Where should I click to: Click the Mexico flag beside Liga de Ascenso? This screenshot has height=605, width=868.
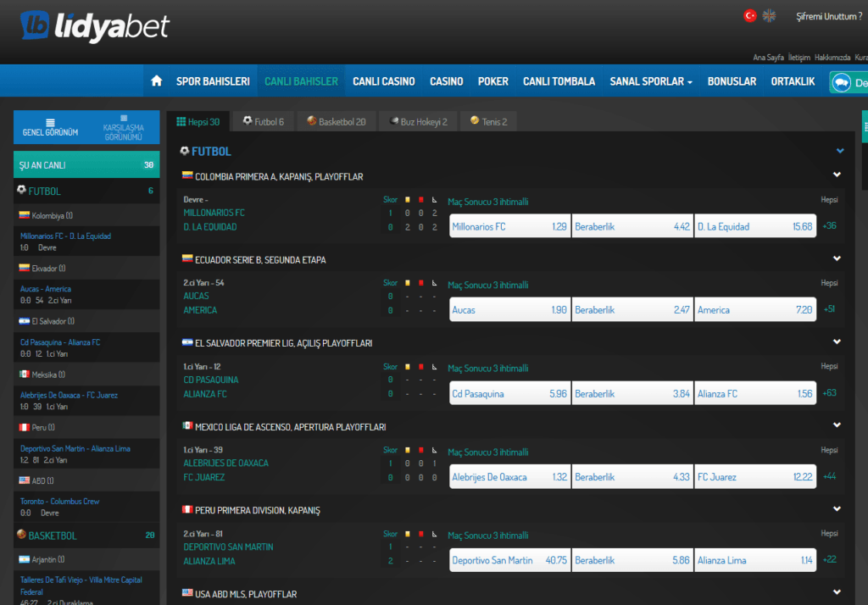pos(187,425)
